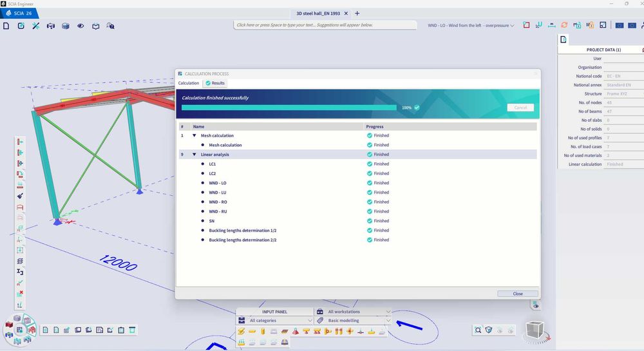Select the WND - RU row
Image resolution: width=644 pixels, height=351 pixels.
357,211
